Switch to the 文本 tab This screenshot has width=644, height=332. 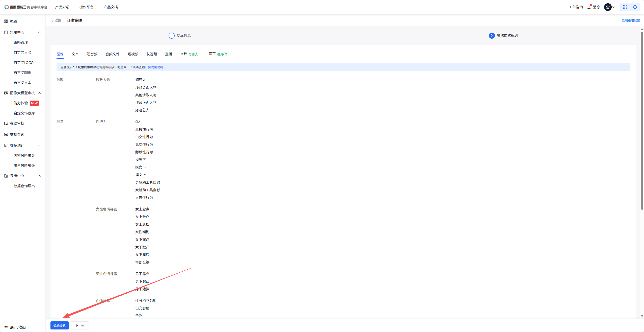click(75, 54)
